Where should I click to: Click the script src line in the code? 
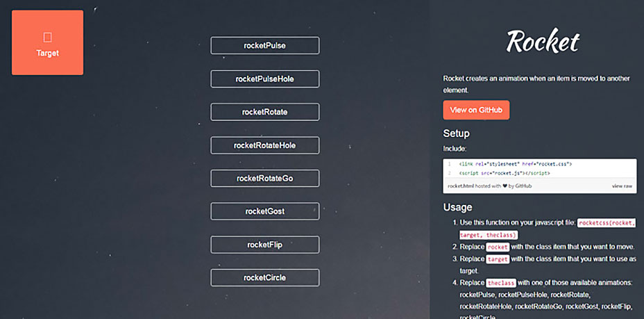click(x=495, y=173)
